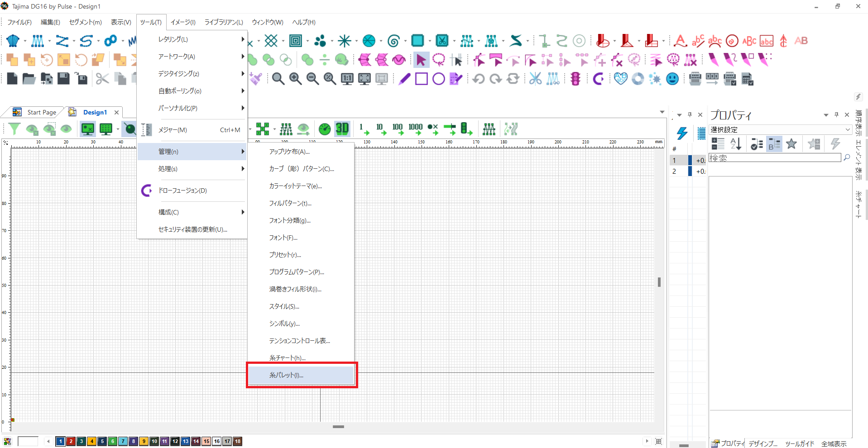This screenshot has height=448, width=868.
Task: Open the ファイル(F) menu
Action: point(19,22)
